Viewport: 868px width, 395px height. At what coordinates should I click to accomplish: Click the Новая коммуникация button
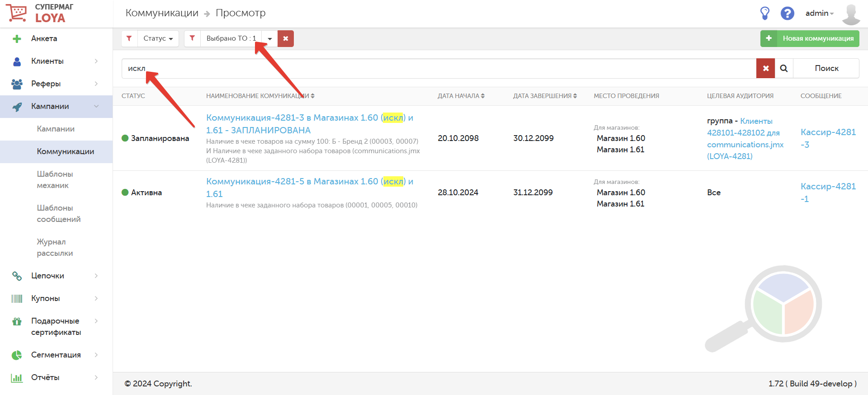[810, 38]
